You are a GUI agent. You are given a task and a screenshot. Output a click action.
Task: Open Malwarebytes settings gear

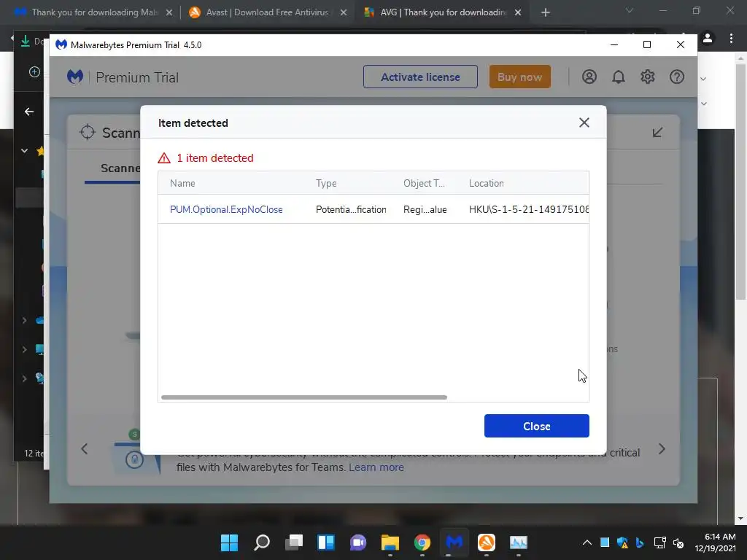pos(648,77)
